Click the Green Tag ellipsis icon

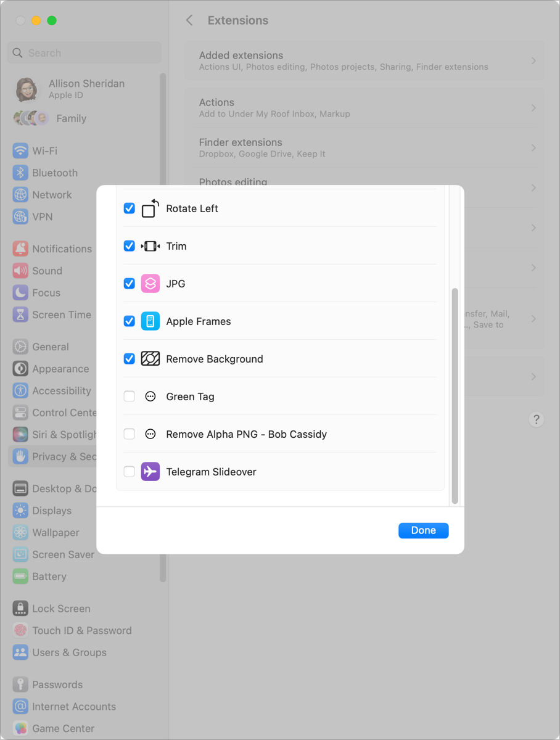[150, 397]
